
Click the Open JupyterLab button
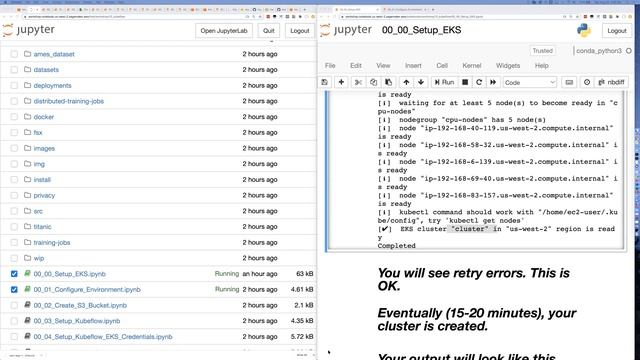pyautogui.click(x=224, y=31)
